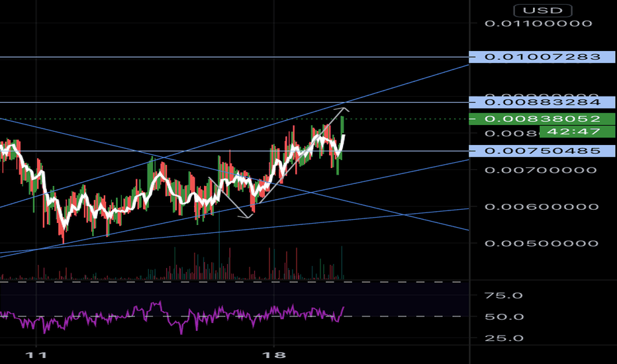Screen dimensions: 617x364
Task: Click date label 11 on time axis
Action: [x=36, y=355]
